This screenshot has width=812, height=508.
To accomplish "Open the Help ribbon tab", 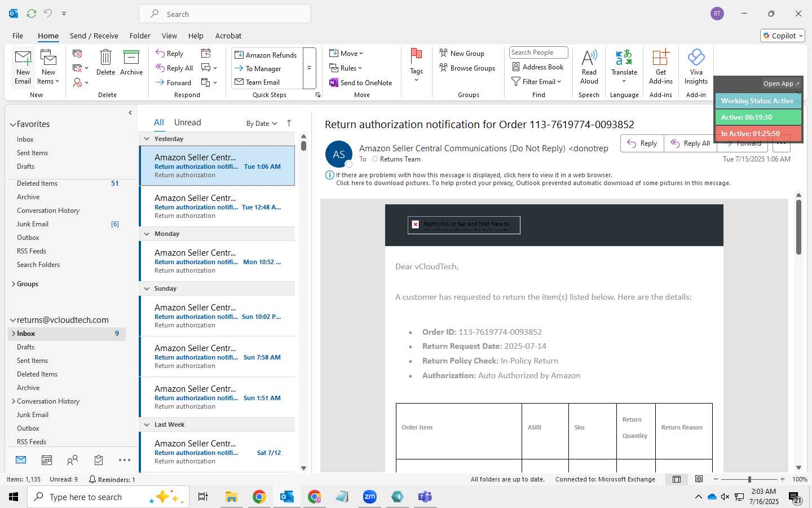I will pos(196,36).
